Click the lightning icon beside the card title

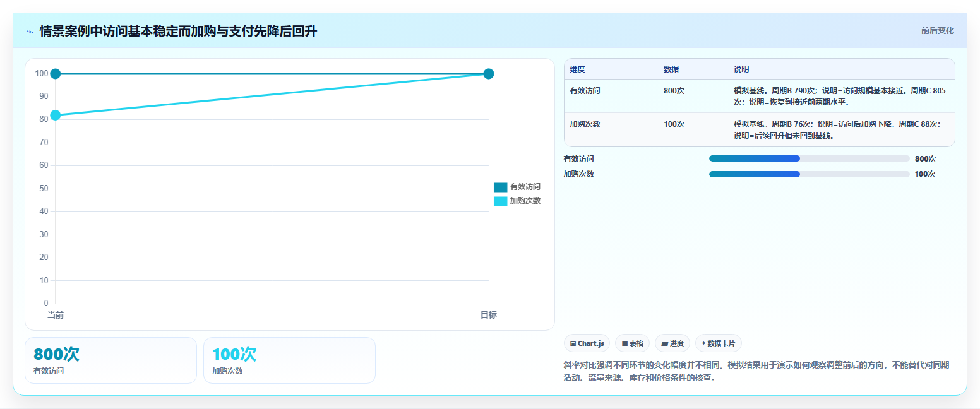[30, 32]
